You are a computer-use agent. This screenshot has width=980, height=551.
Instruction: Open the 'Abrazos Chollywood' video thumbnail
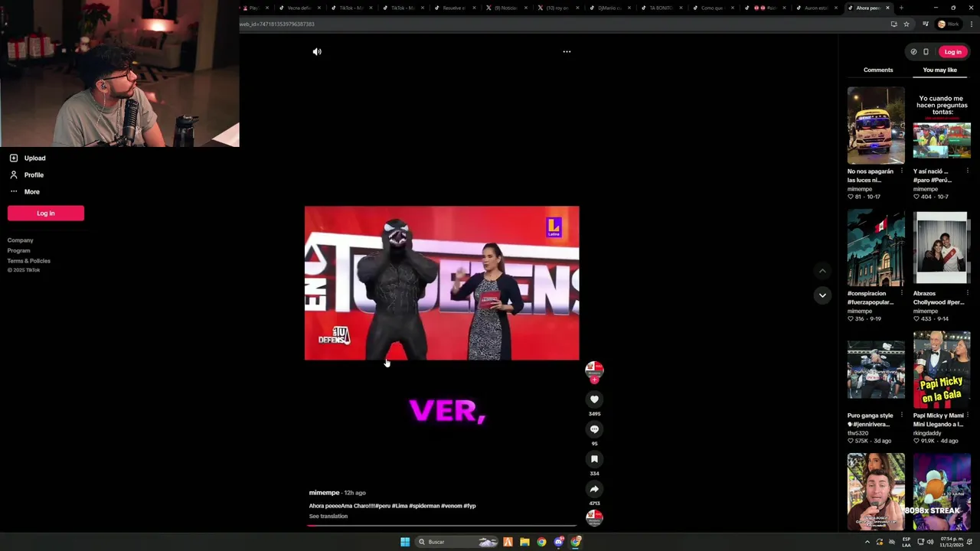pyautogui.click(x=942, y=248)
